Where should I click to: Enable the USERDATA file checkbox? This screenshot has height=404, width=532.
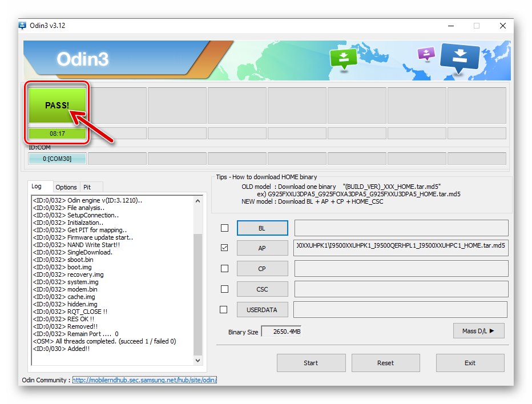[224, 310]
